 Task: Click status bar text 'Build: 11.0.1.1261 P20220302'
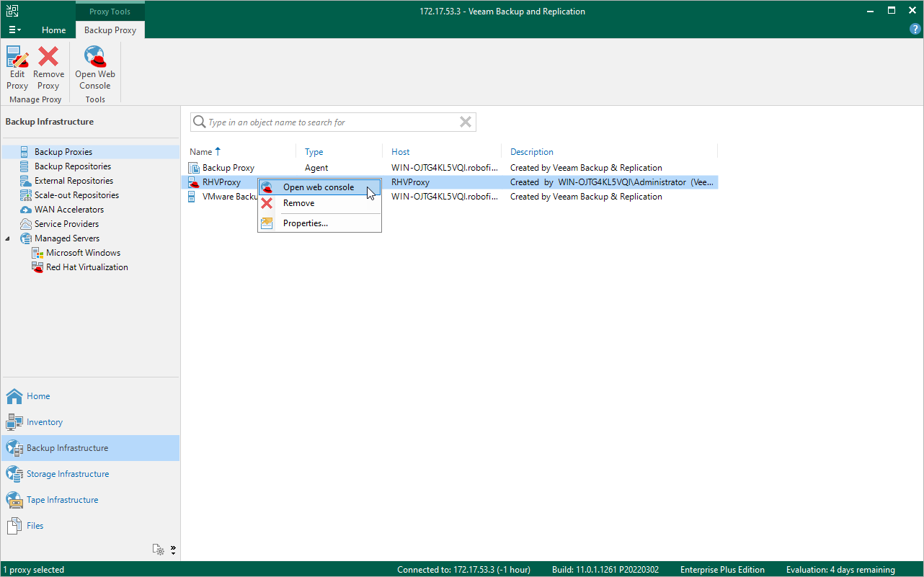pos(607,570)
